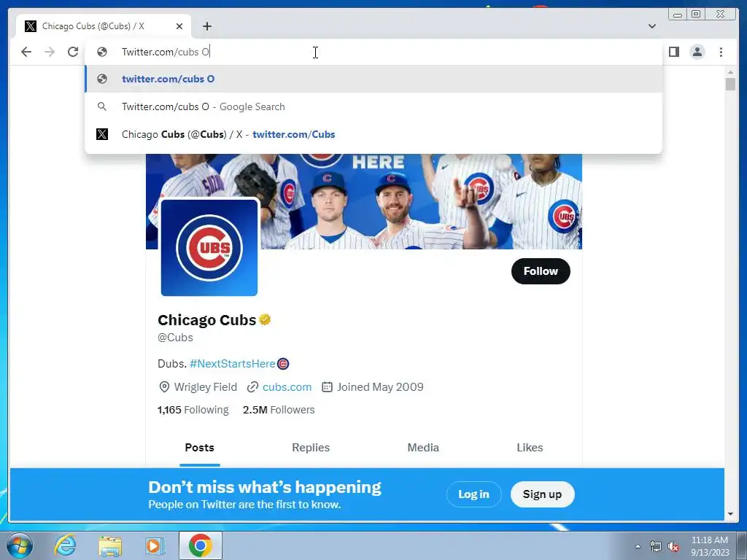Open Windows Explorer from the taskbar

pyautogui.click(x=110, y=545)
